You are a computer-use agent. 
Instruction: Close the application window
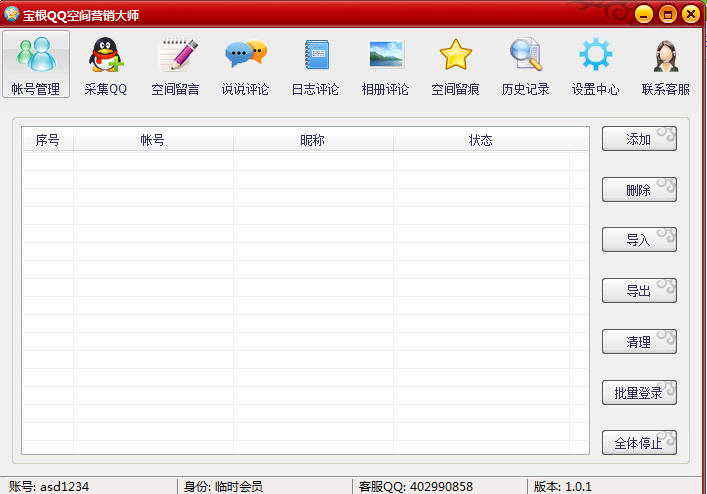coord(691,14)
